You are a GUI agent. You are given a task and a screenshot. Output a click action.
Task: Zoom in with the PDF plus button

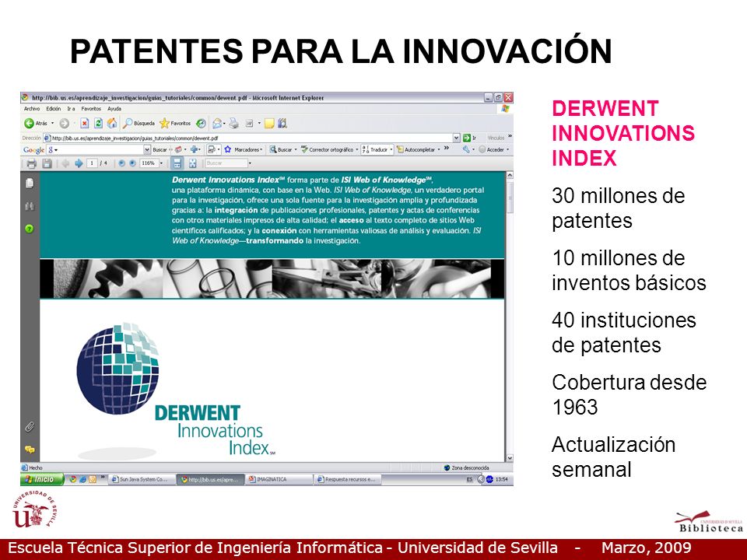132,163
